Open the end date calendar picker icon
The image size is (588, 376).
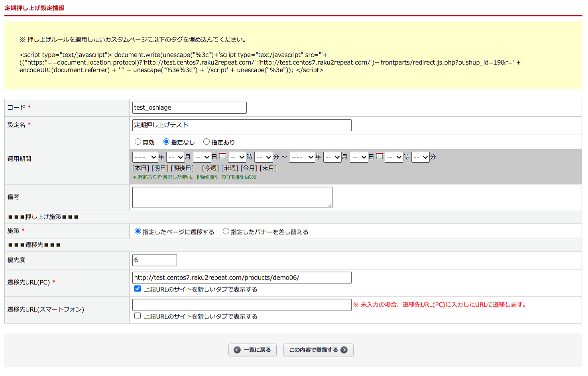(x=380, y=156)
